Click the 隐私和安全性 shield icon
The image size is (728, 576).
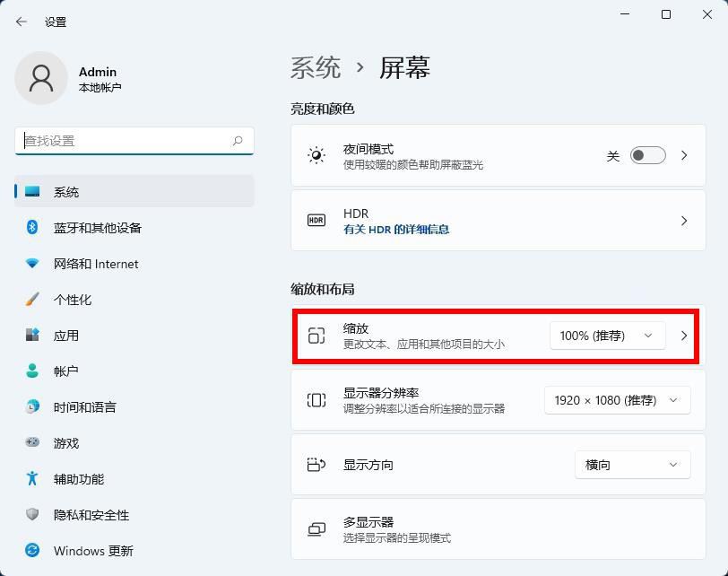[x=33, y=515]
